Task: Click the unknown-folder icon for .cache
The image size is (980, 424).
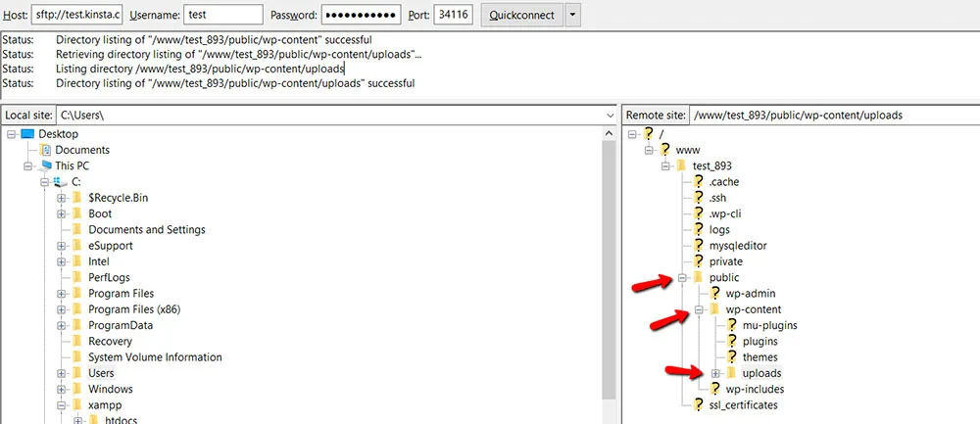Action: click(x=698, y=182)
